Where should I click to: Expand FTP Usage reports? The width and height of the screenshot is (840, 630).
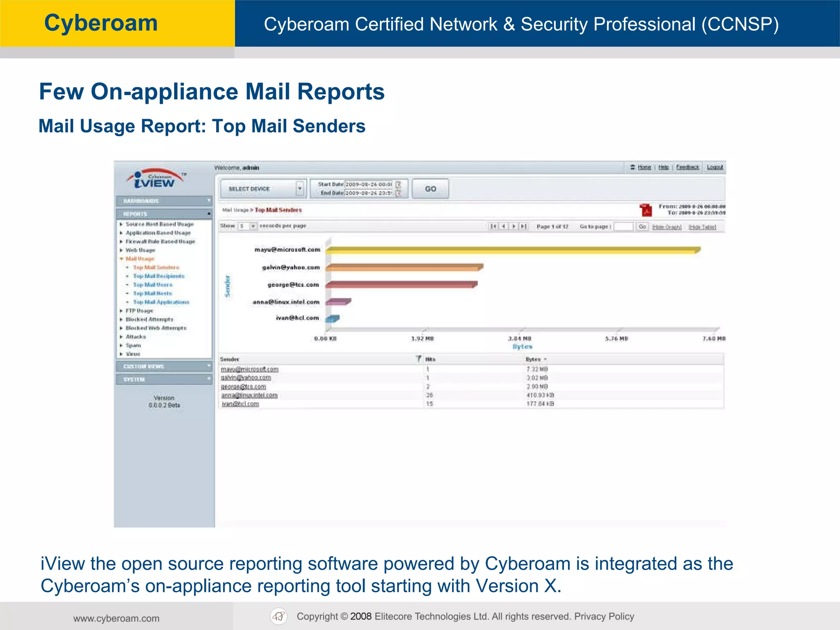pyautogui.click(x=139, y=311)
